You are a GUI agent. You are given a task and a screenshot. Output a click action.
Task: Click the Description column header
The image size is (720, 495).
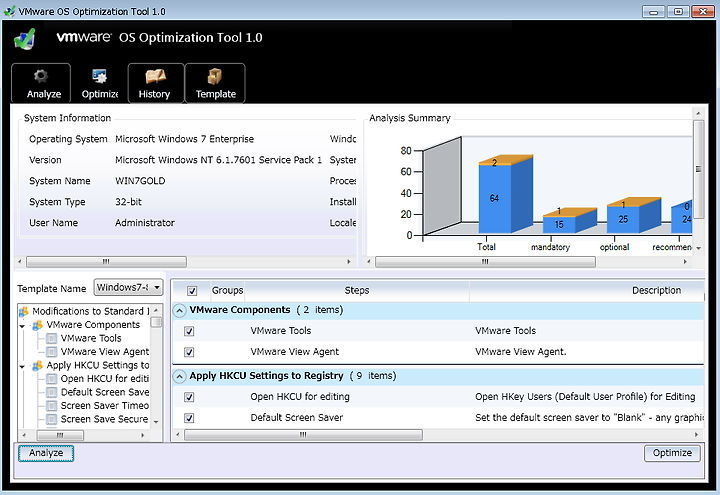(656, 291)
